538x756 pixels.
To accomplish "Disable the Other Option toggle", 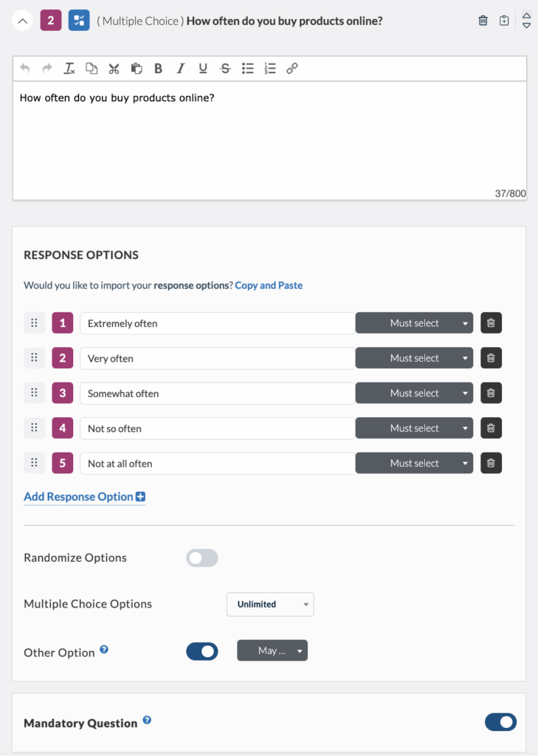I will (x=201, y=651).
